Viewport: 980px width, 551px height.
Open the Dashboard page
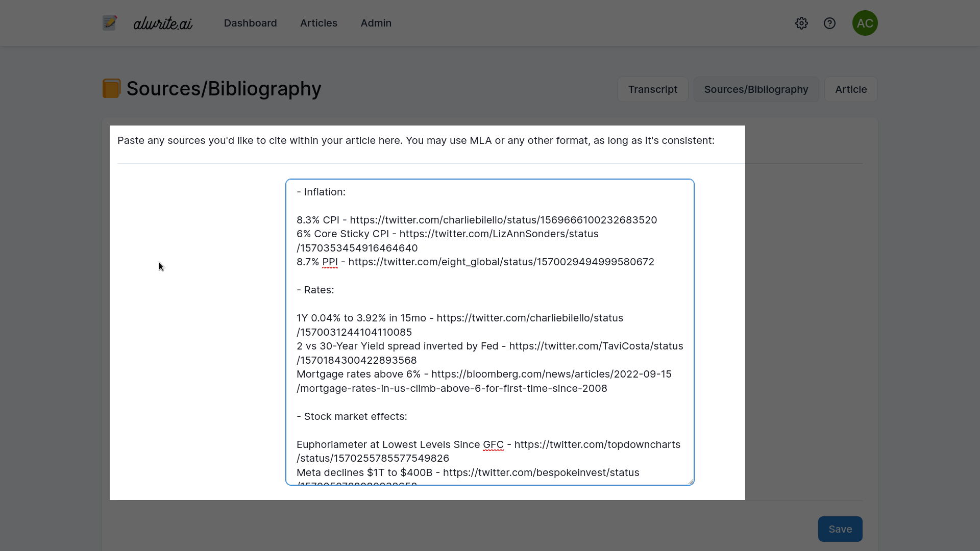point(250,23)
